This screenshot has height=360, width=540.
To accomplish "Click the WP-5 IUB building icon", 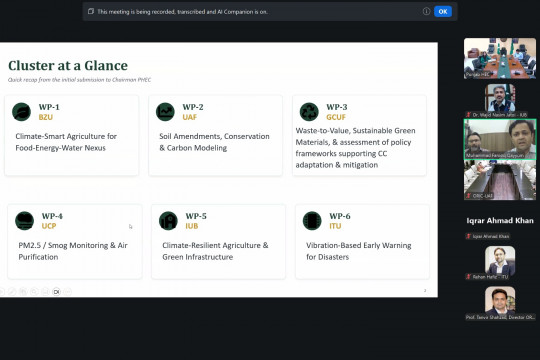I will (168, 221).
